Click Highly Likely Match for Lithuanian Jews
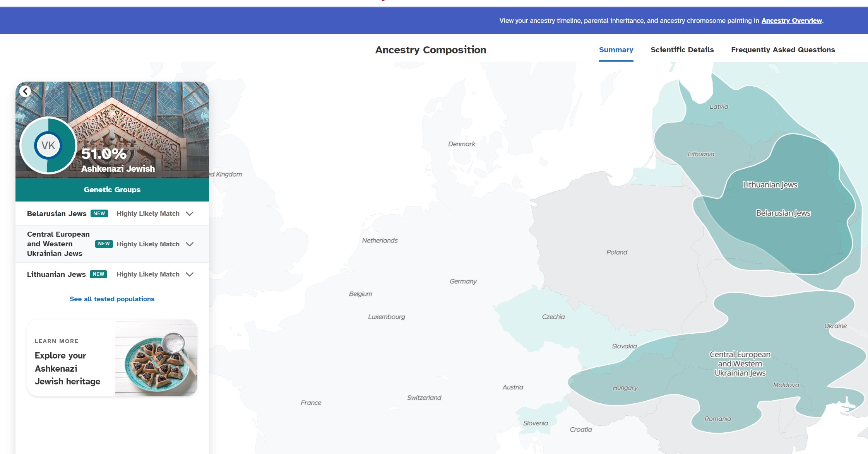The width and height of the screenshot is (868, 454). 148,274
